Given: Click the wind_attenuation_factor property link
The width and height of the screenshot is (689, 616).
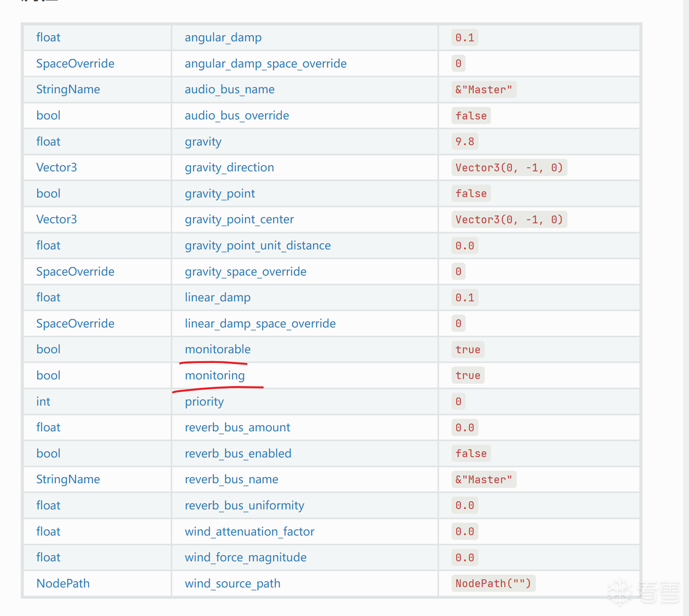Looking at the screenshot, I should tap(250, 532).
